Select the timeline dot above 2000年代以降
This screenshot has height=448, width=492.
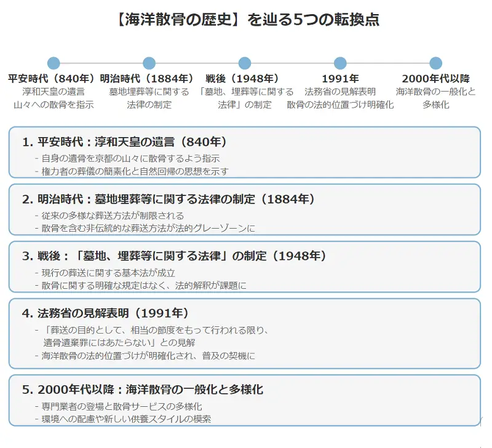pyautogui.click(x=435, y=63)
